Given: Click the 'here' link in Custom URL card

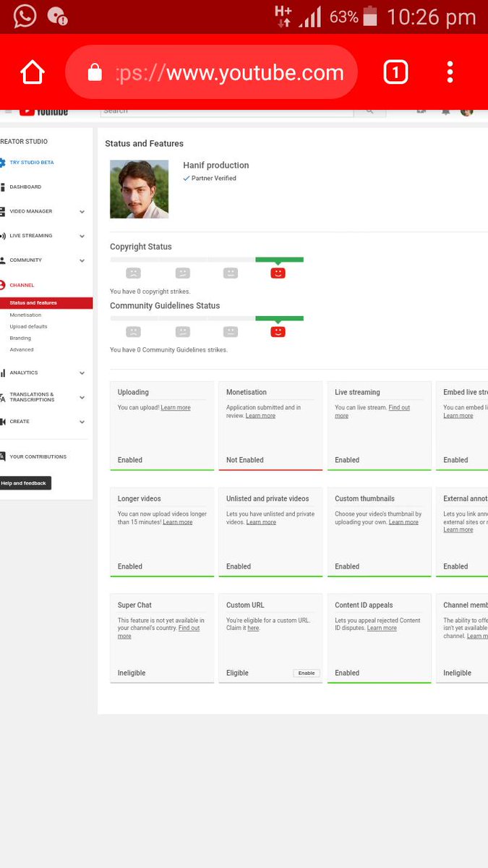Looking at the screenshot, I should coord(253,628).
